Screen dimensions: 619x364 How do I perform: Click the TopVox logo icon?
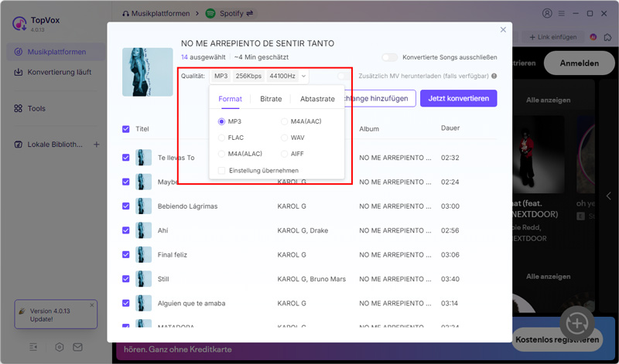point(19,24)
